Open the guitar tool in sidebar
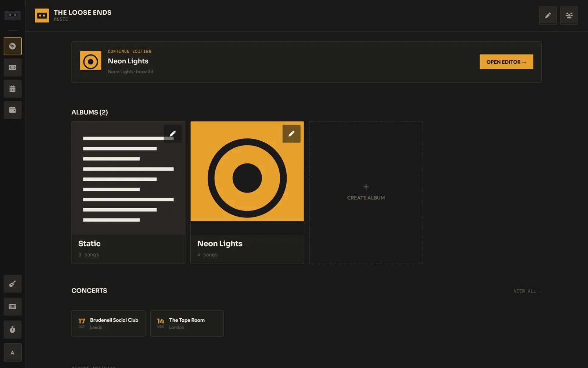Viewport: 588px width, 368px height. point(12,284)
